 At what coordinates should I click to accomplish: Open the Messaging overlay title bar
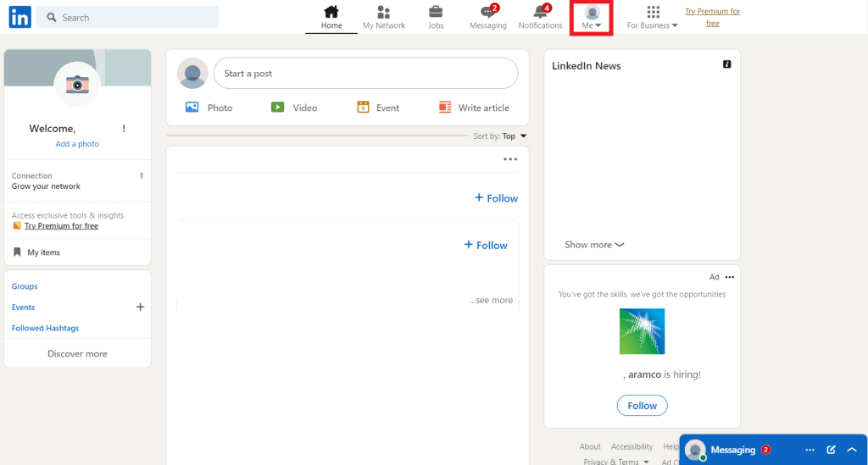pos(773,450)
